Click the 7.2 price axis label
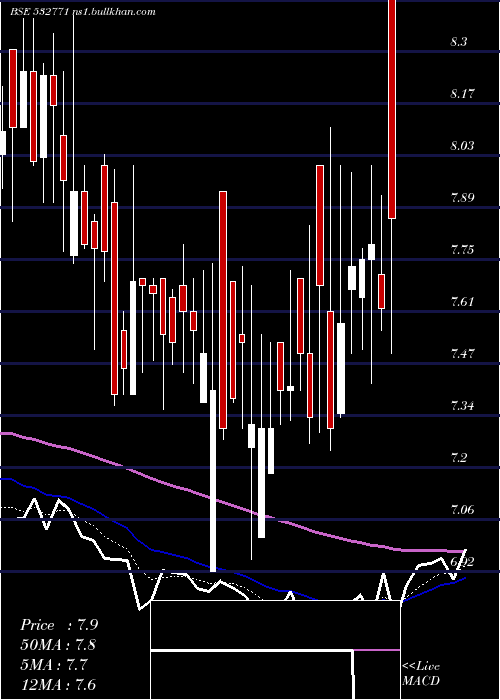500x700 pixels. click(x=459, y=458)
